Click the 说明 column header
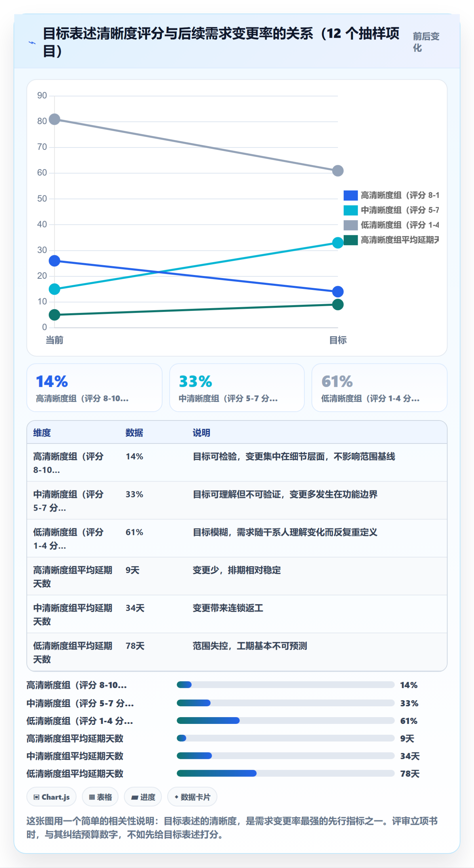This screenshot has height=868, width=474. click(202, 433)
